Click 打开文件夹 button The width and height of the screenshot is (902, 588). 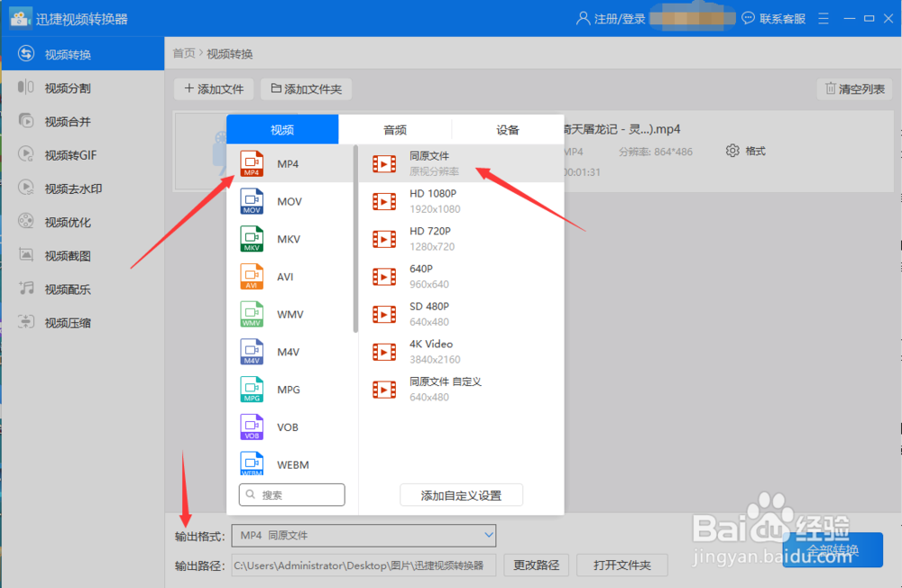coord(621,565)
